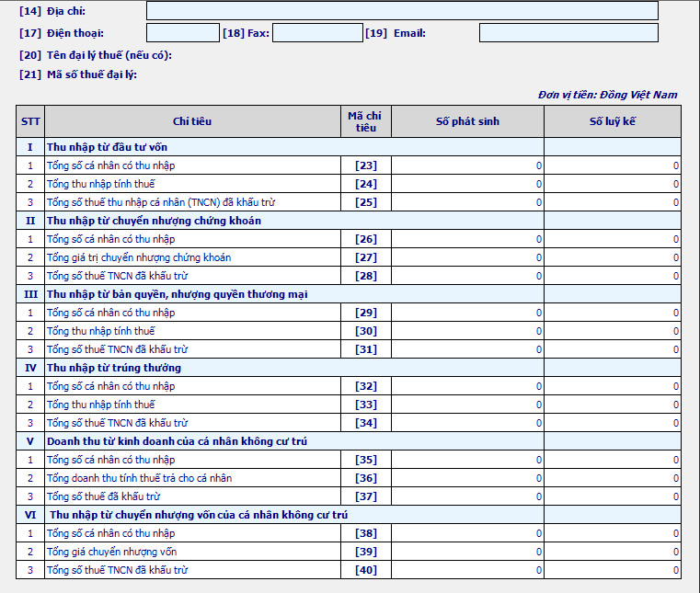Click the Địa chỉ [14] input field
700x593 pixels.
pyautogui.click(x=402, y=11)
